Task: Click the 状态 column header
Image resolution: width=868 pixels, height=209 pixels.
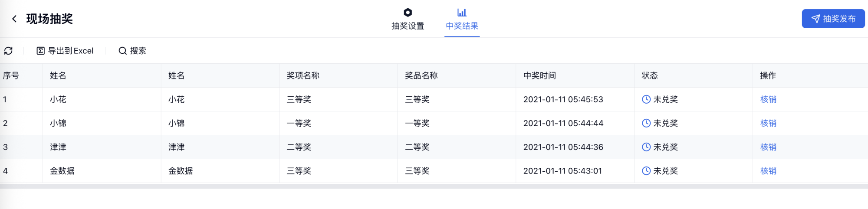Action: coord(650,75)
